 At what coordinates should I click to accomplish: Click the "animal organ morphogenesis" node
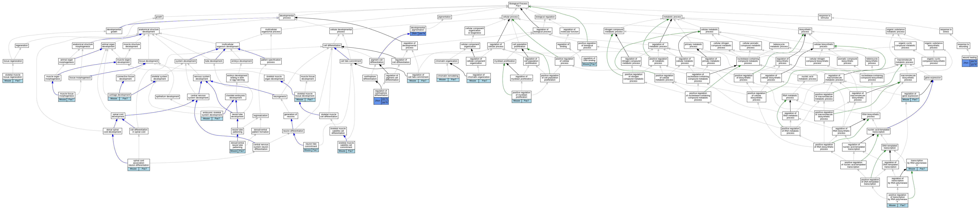(67, 61)
